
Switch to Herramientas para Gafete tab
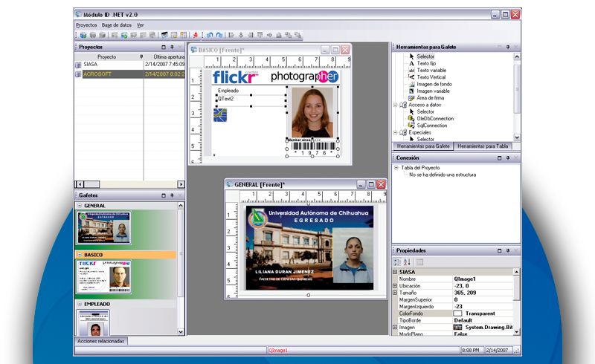423,146
